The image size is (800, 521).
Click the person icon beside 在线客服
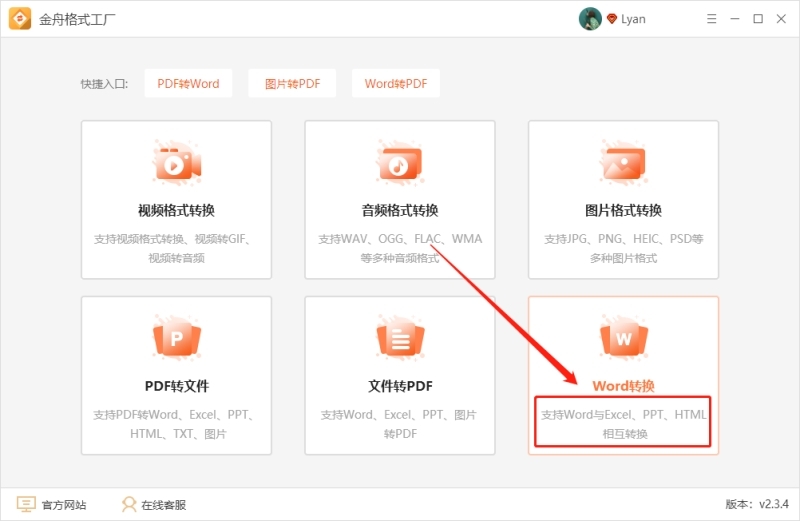[x=129, y=504]
